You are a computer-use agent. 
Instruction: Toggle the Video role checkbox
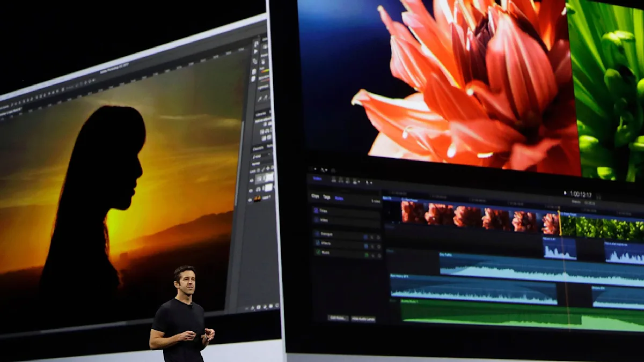coord(316,219)
